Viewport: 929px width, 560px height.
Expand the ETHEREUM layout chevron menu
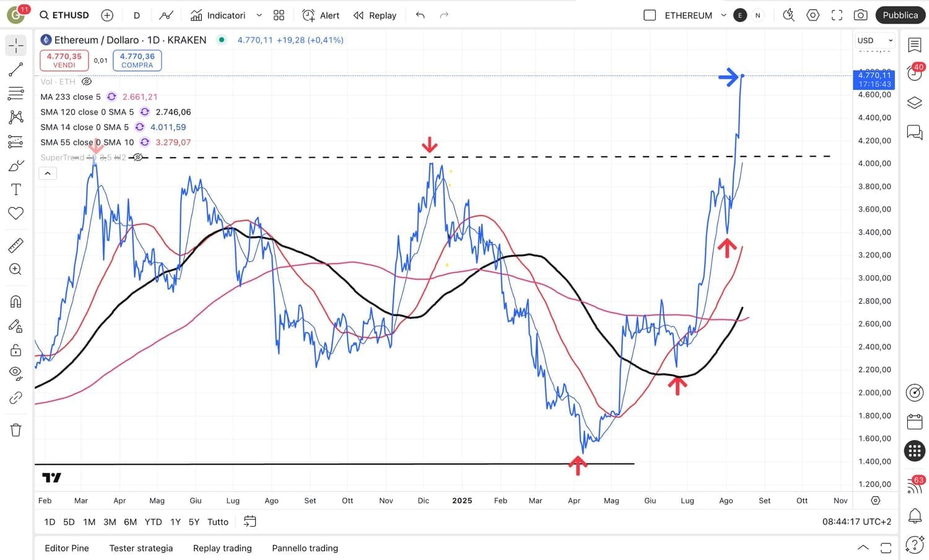pyautogui.click(x=723, y=15)
